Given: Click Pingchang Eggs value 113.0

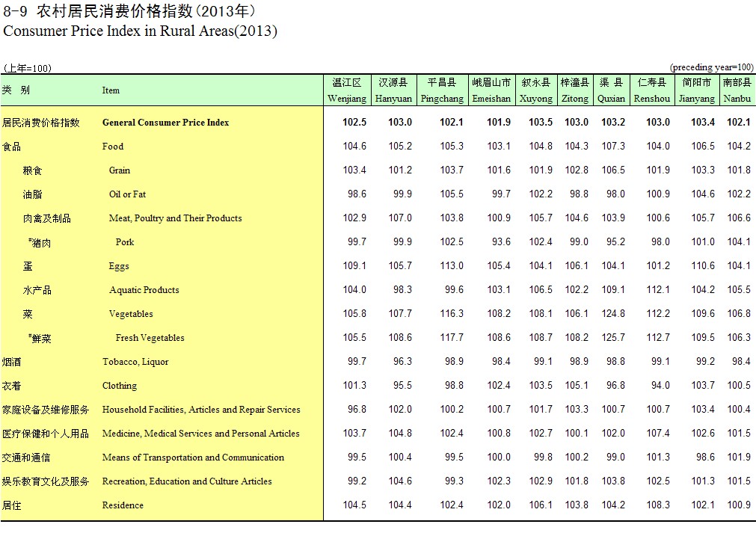Looking at the screenshot, I should (x=452, y=265).
